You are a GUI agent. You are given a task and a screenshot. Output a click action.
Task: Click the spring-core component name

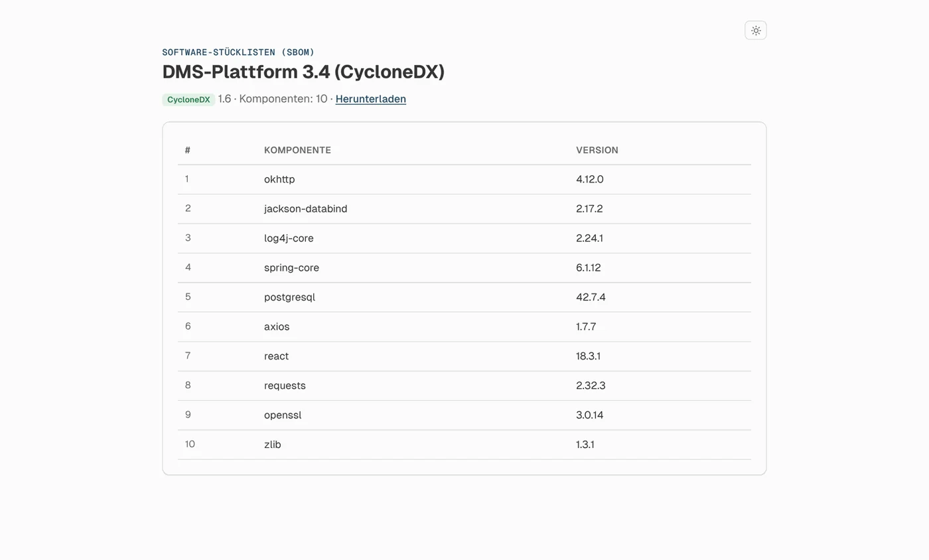[x=291, y=267]
